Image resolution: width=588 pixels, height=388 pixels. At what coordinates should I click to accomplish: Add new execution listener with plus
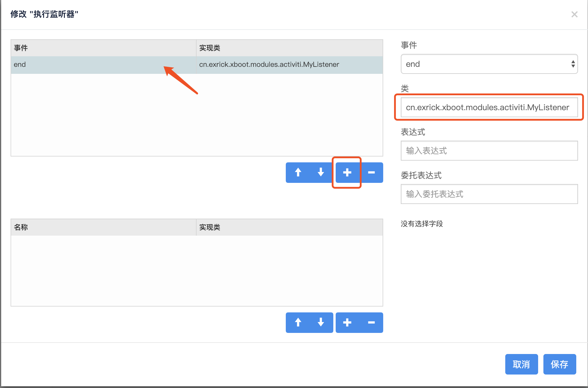347,172
